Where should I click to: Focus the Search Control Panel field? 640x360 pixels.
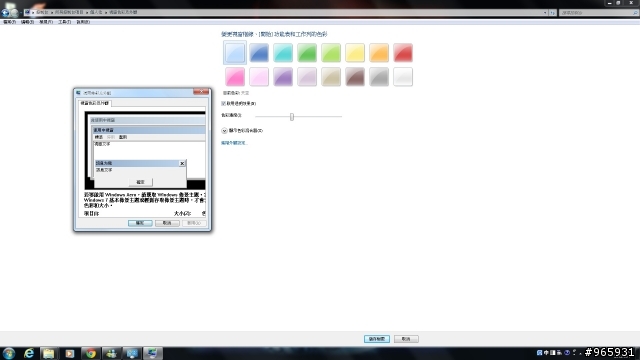click(x=598, y=13)
